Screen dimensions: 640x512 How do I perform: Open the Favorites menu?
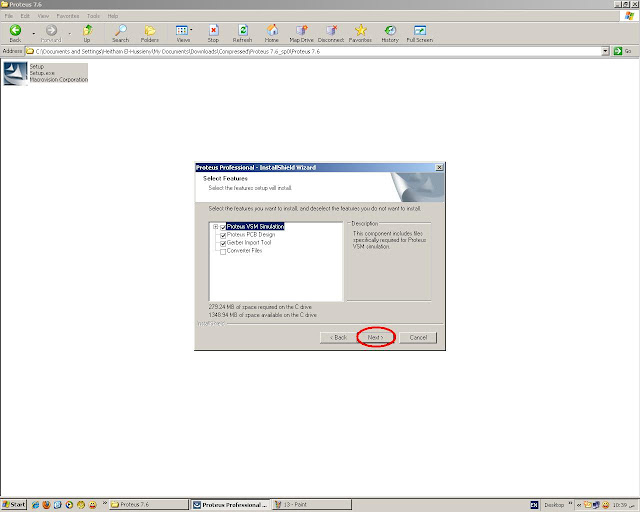[68, 16]
